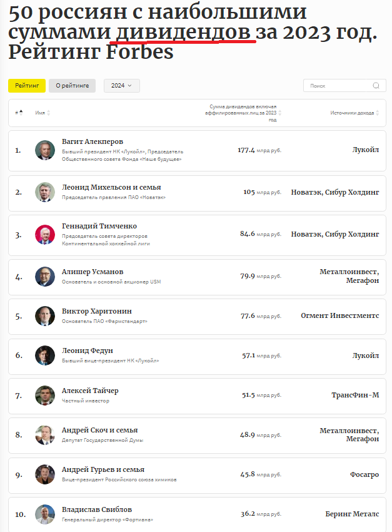Screen dimensions: 392x532
Task: Switch to the О рейтинге tab
Action: tap(72, 86)
